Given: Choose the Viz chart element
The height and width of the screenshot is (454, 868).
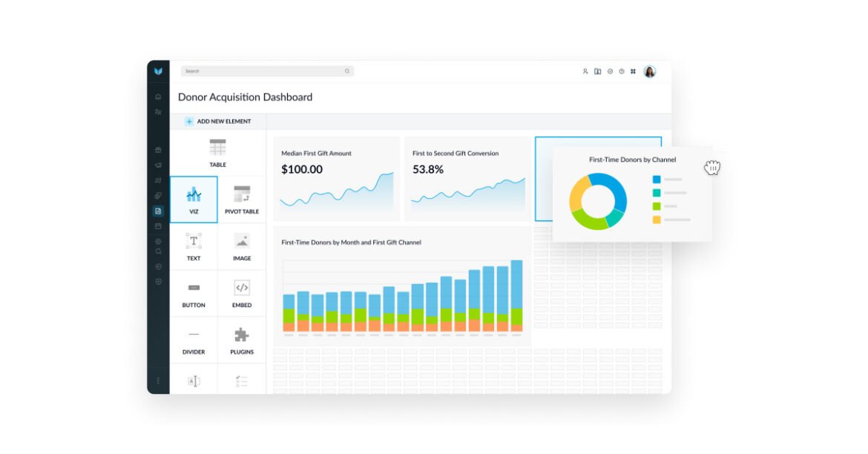Looking at the screenshot, I should click(x=194, y=199).
